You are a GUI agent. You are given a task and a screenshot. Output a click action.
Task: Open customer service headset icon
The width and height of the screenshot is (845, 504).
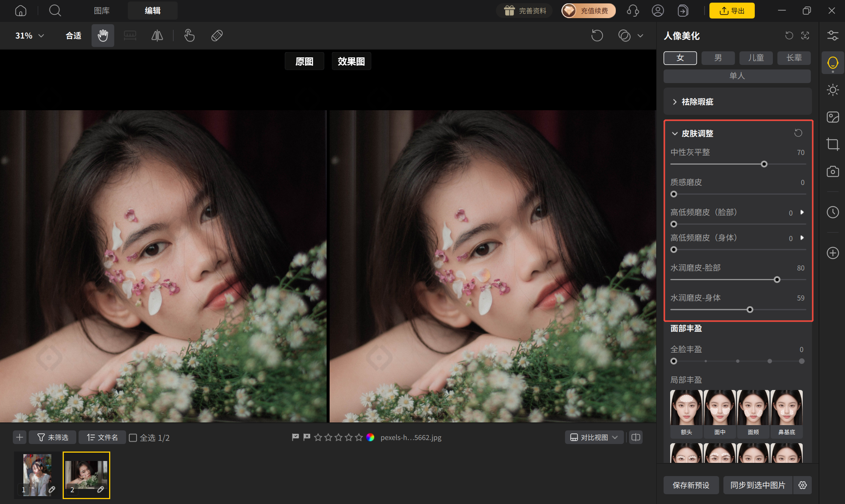633,11
